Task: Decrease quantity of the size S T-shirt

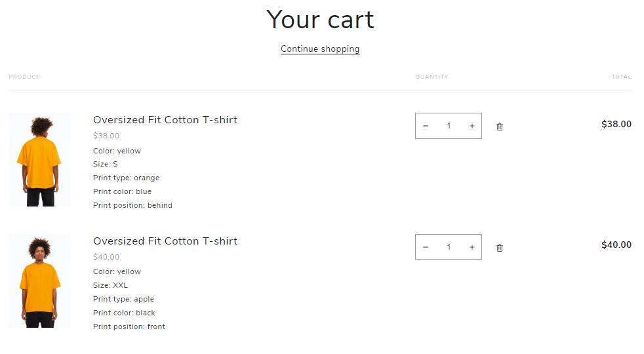Action: [426, 126]
